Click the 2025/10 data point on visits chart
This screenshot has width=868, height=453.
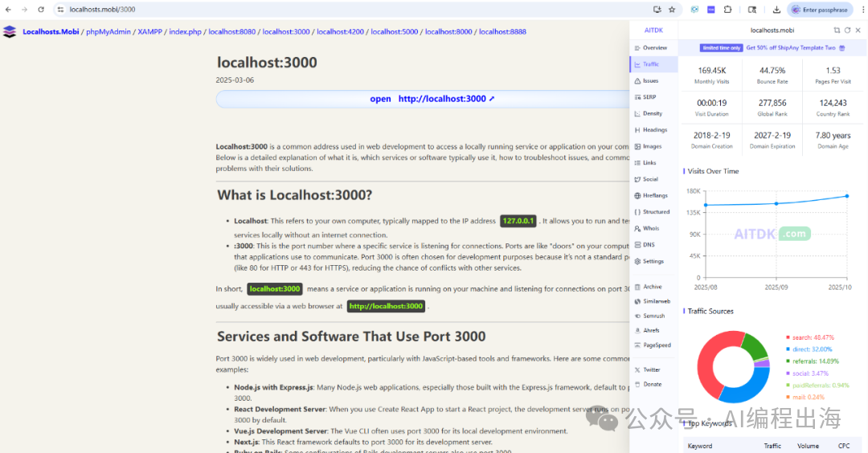tap(847, 196)
